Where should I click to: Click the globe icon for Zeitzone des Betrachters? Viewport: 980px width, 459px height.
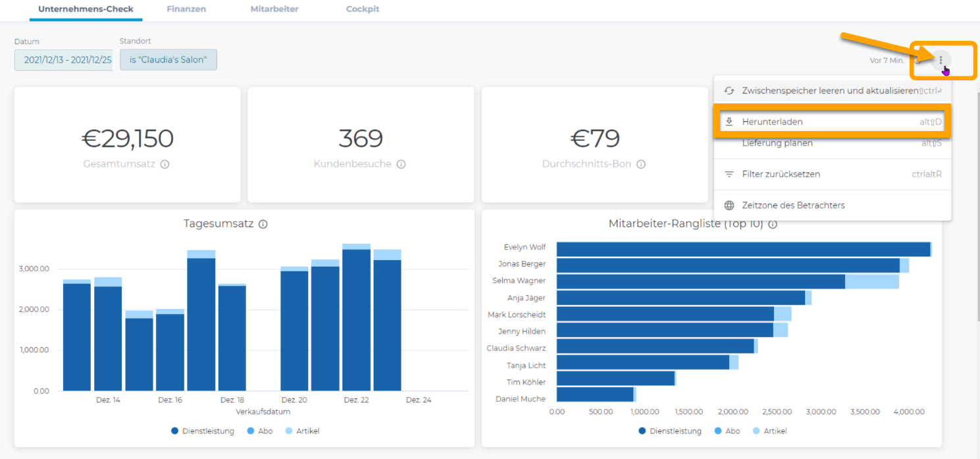pyautogui.click(x=729, y=205)
